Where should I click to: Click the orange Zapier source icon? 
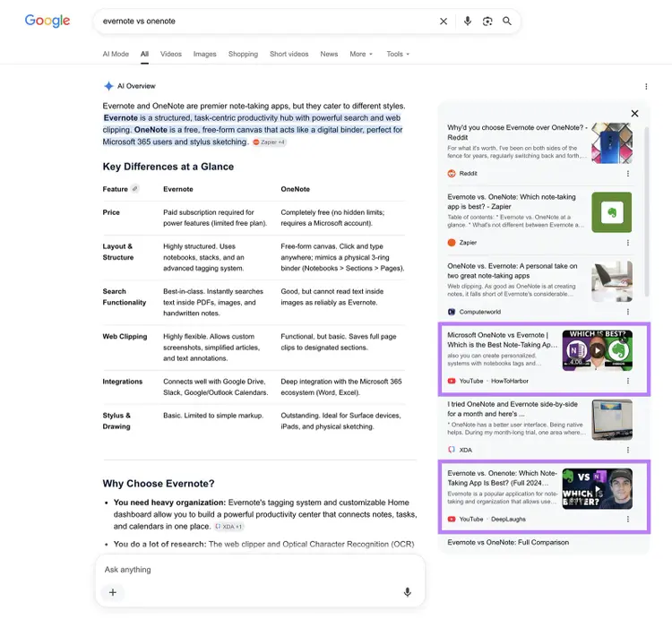pyautogui.click(x=452, y=243)
